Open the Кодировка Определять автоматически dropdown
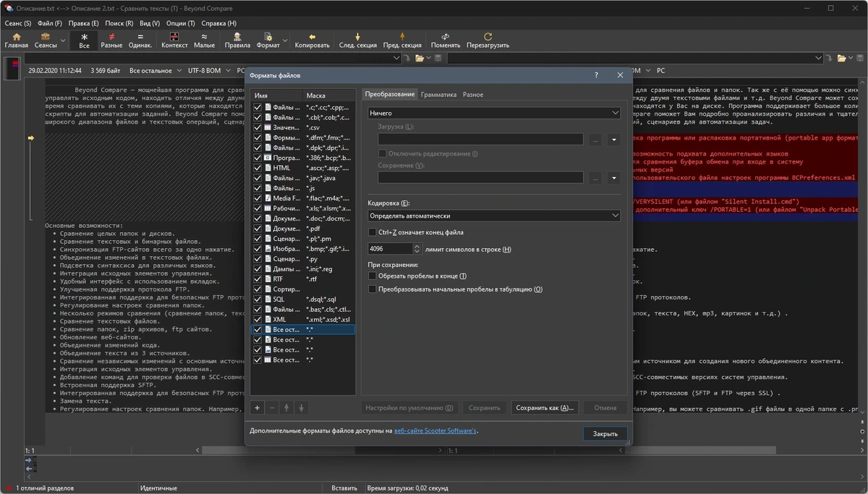Viewport: 868px width, 494px height. [x=494, y=216]
